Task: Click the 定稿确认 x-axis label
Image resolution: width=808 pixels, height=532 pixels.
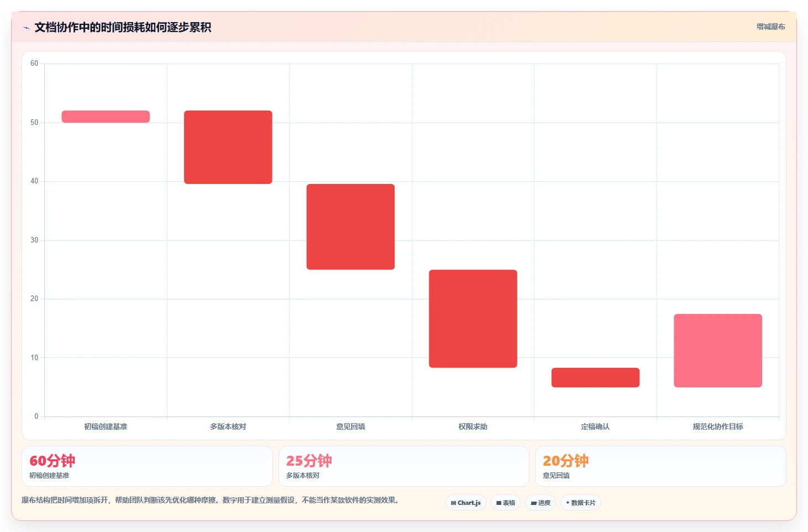Action: point(595,426)
